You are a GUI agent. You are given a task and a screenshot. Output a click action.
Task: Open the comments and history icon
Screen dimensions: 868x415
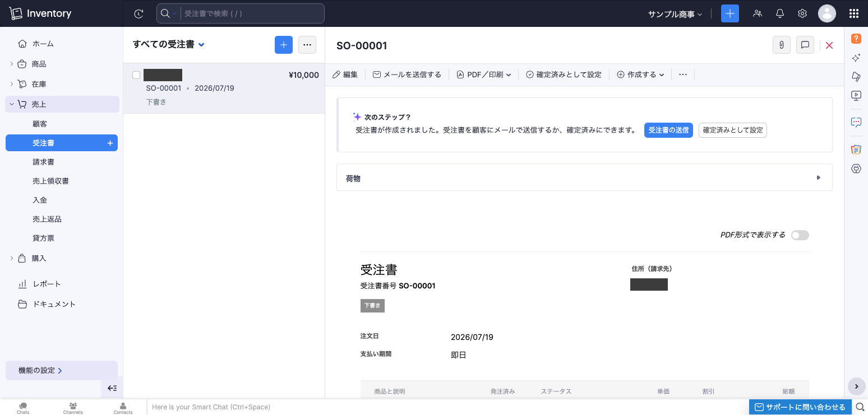point(805,45)
